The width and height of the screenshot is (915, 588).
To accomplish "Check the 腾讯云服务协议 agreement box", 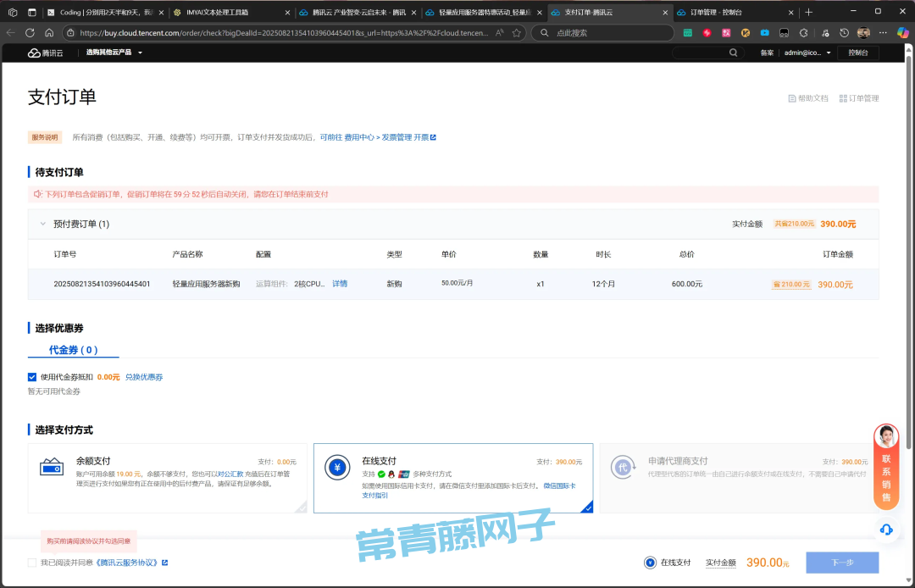I will point(32,563).
